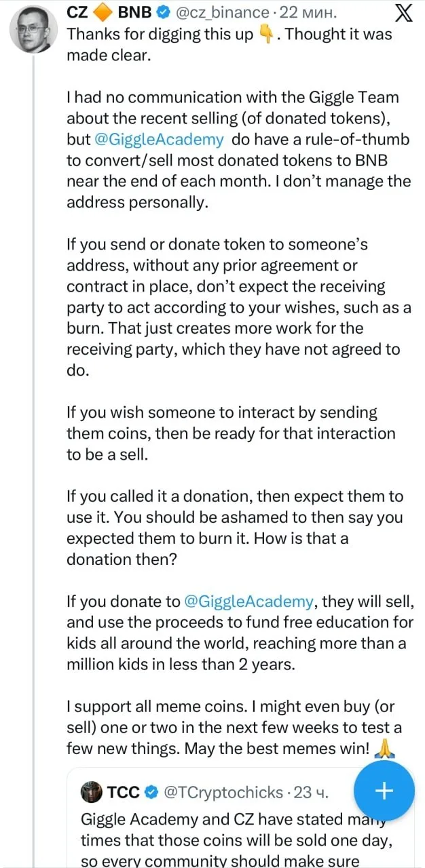Open TCC's small avatar in quoted post
The height and width of the screenshot is (868, 425).
point(92,791)
